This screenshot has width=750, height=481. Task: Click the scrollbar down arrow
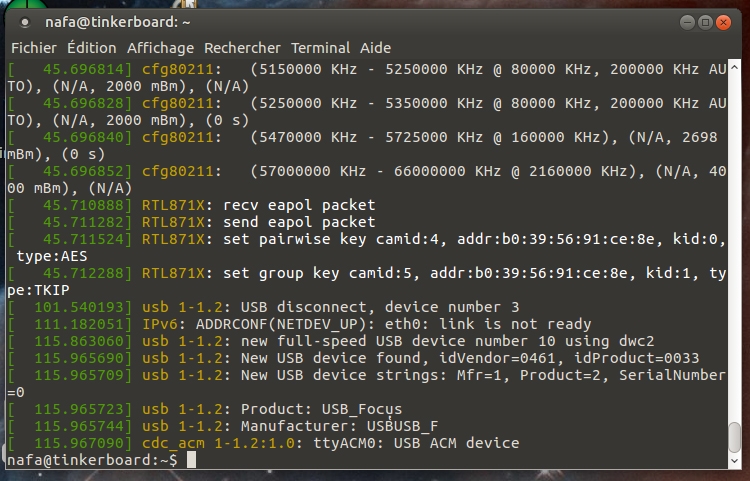click(735, 461)
